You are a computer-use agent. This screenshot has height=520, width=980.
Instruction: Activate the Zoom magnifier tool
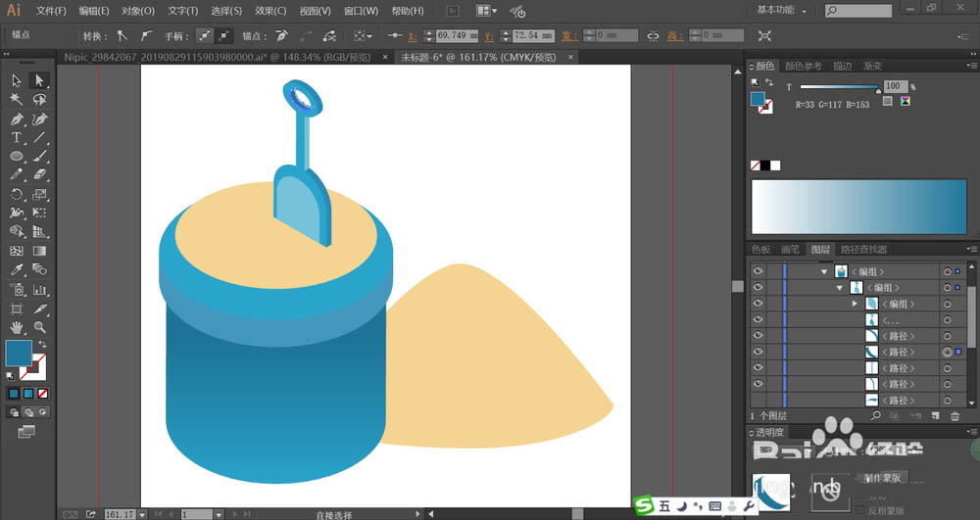[x=39, y=327]
